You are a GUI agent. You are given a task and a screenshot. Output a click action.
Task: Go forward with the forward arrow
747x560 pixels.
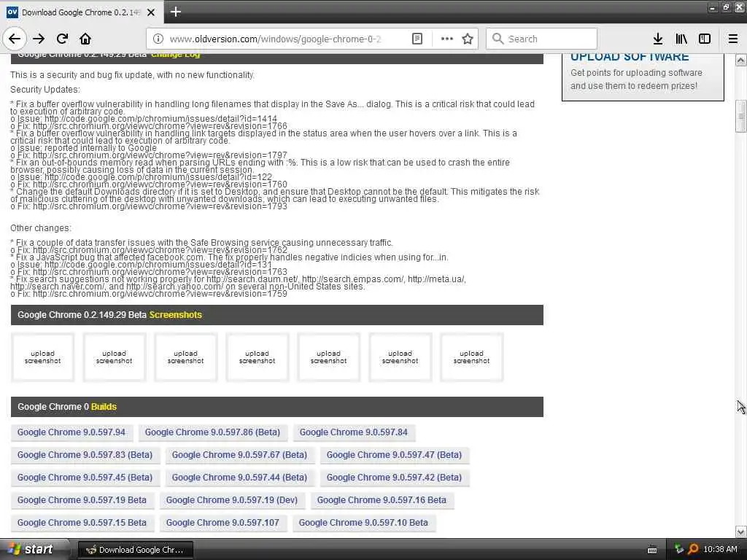39,39
